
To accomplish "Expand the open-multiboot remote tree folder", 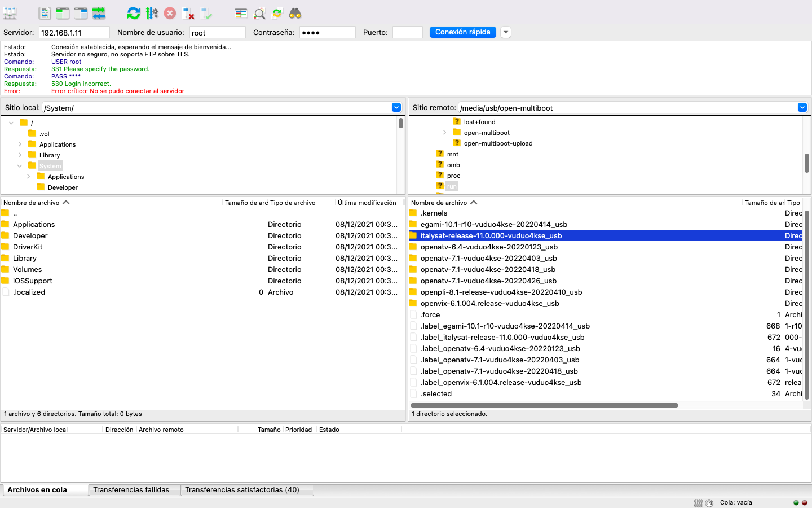I will 444,133.
